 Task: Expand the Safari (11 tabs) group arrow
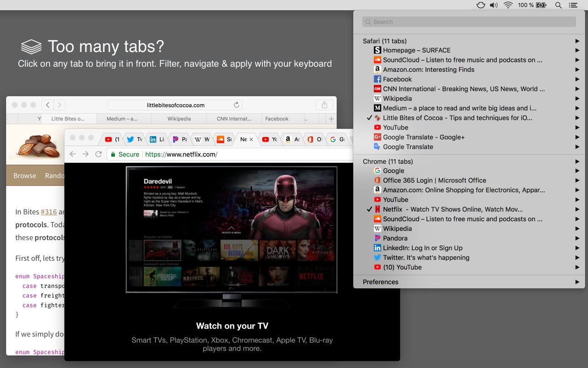(577, 40)
